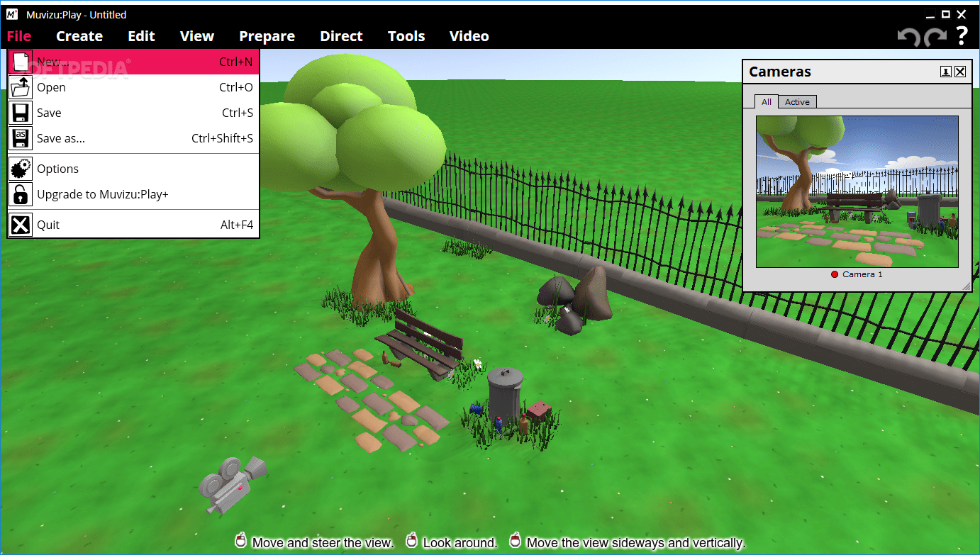Screen dimensions: 980x555
Task: Click the 'Look around.' hint text
Action: coord(460,543)
